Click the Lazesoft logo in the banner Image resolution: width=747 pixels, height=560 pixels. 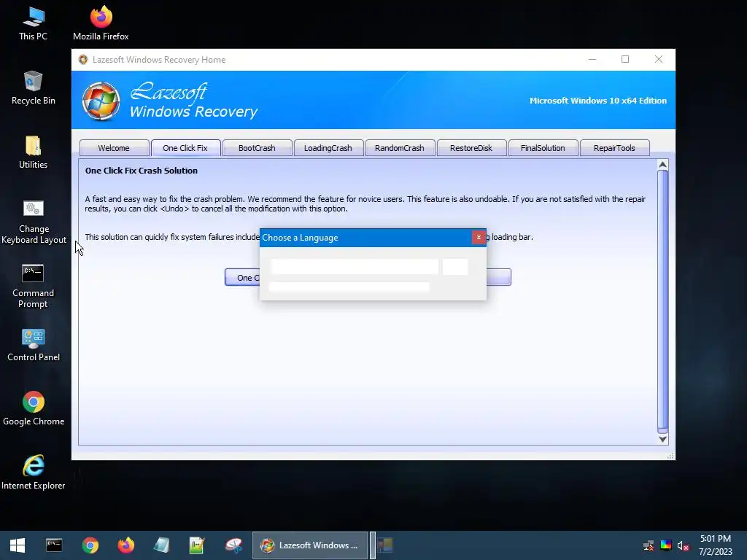coord(101,101)
